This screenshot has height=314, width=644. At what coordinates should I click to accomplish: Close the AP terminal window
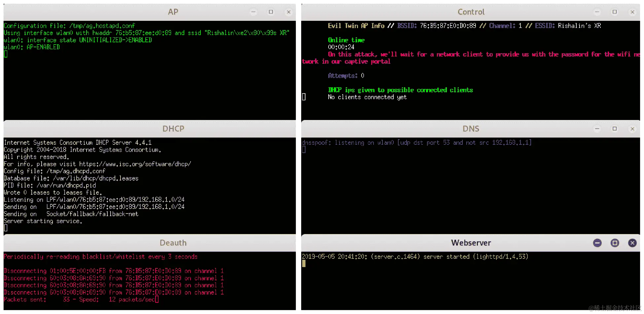click(289, 12)
